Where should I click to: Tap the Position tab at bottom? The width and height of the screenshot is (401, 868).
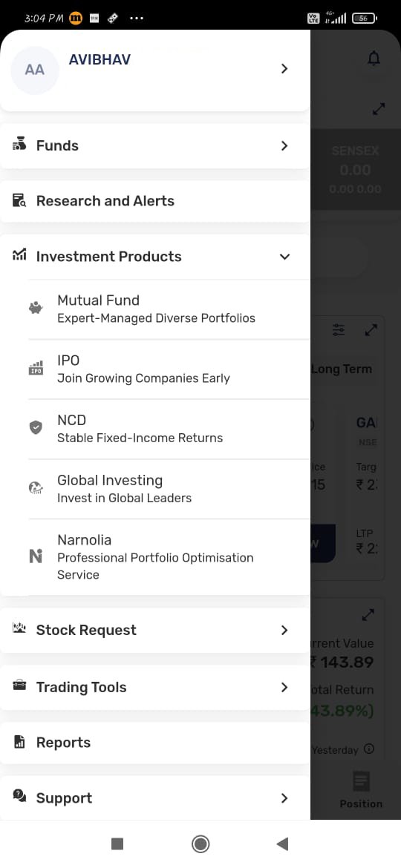pyautogui.click(x=361, y=792)
